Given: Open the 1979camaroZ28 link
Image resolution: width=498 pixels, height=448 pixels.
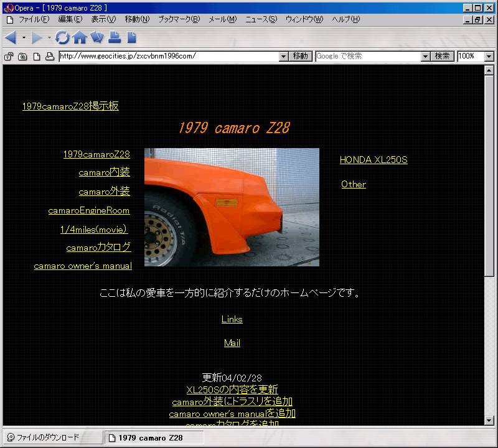Looking at the screenshot, I should [x=96, y=154].
